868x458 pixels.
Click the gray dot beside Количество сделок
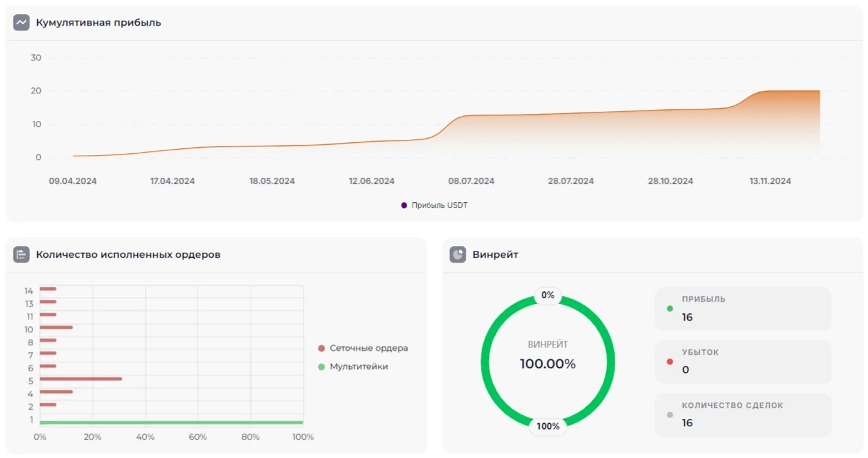click(670, 415)
